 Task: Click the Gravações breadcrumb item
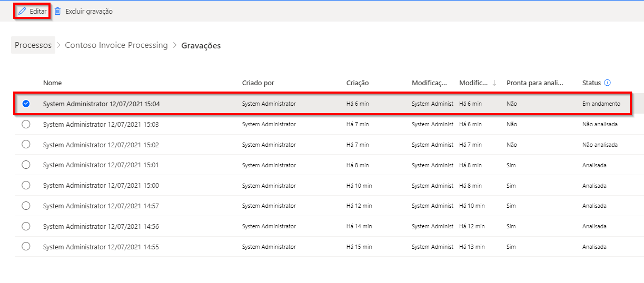[x=201, y=46]
